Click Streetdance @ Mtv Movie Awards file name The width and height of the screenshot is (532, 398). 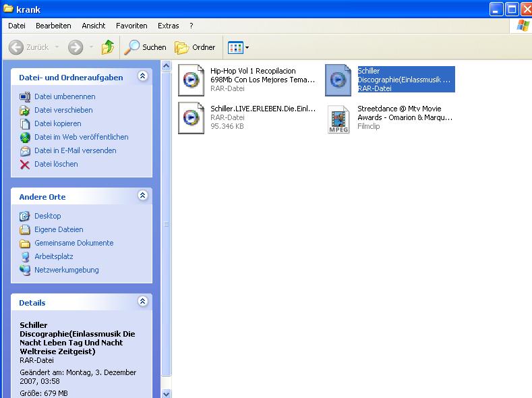[x=405, y=113]
